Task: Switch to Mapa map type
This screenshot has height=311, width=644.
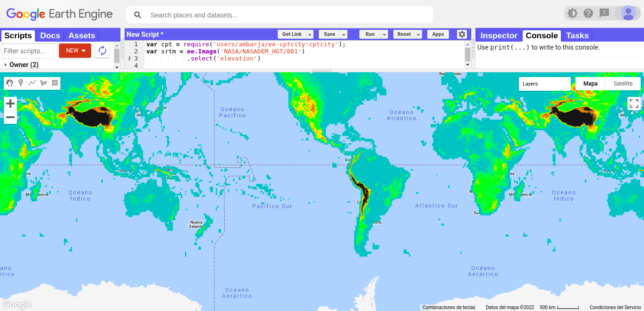Action: click(x=590, y=84)
